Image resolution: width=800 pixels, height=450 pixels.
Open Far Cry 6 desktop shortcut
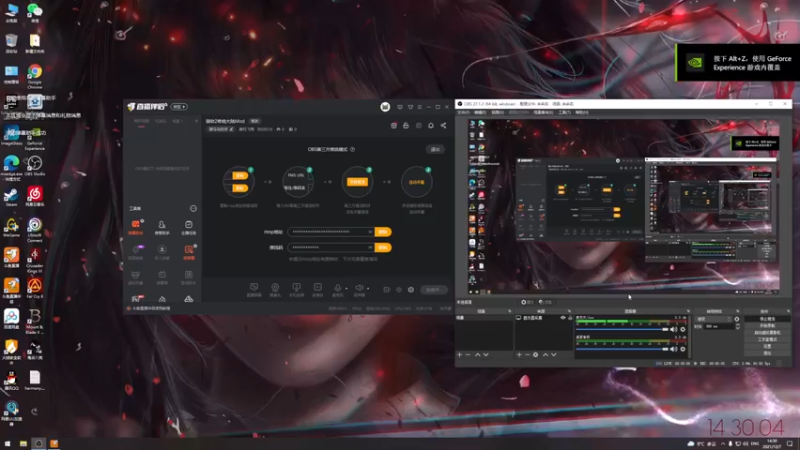[35, 288]
